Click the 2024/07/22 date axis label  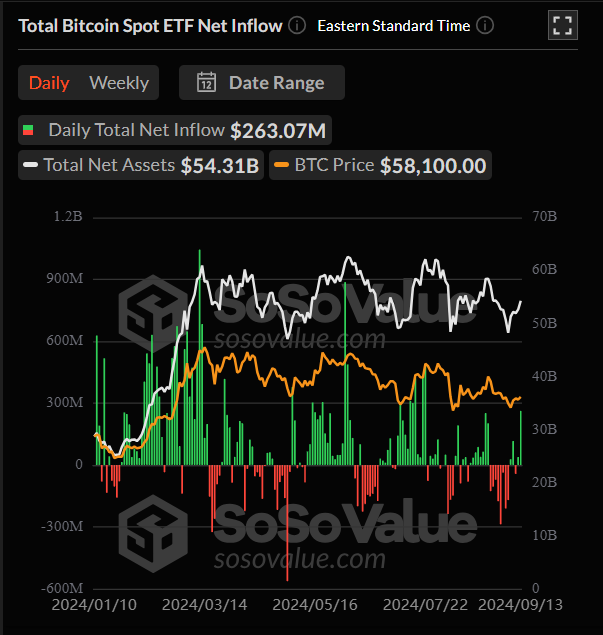tap(426, 605)
